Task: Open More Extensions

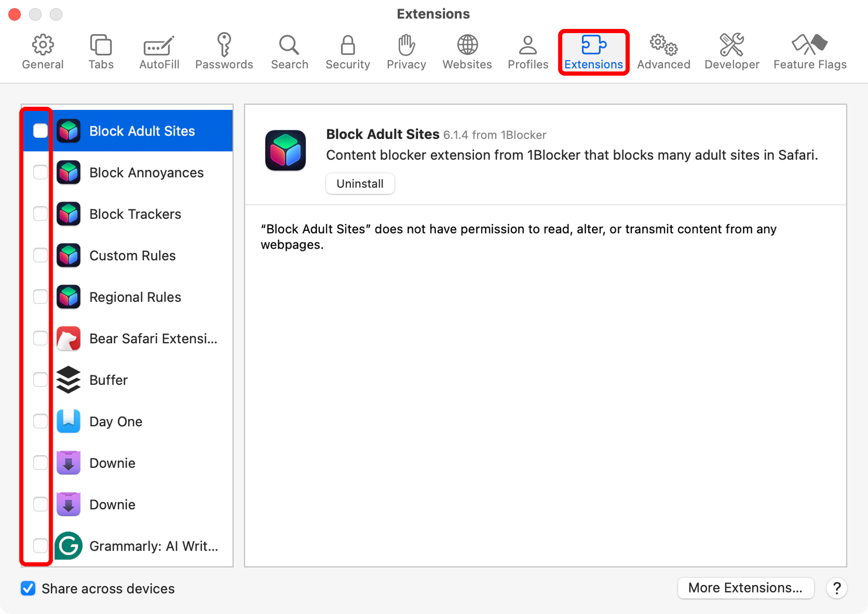Action: tap(745, 588)
